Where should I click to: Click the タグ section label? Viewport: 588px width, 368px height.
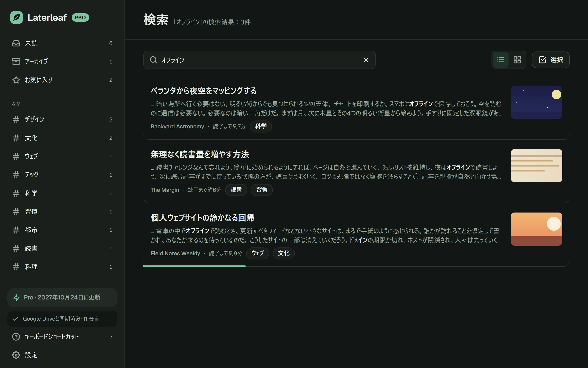tap(16, 104)
